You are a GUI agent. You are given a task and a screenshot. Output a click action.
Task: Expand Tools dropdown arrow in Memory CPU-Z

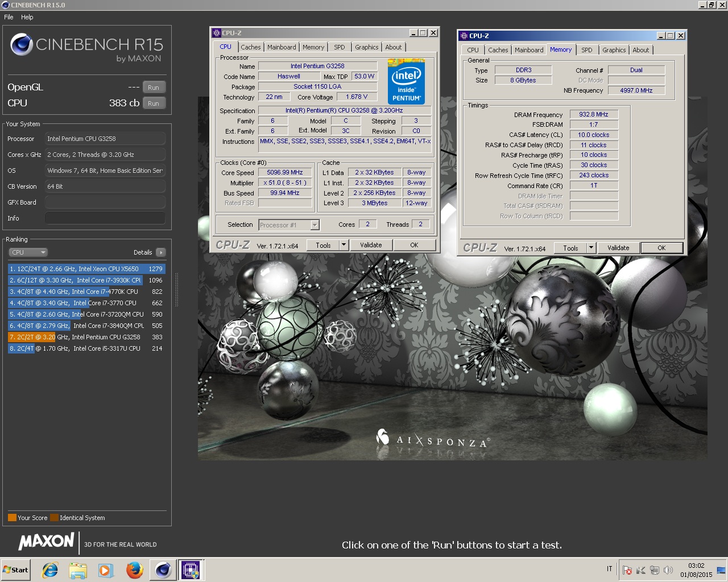(591, 248)
